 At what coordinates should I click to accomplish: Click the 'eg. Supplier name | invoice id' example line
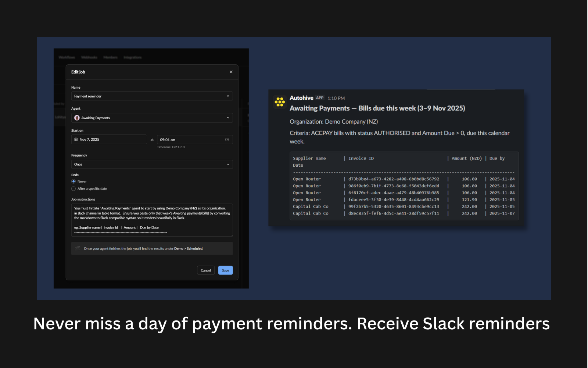point(116,227)
